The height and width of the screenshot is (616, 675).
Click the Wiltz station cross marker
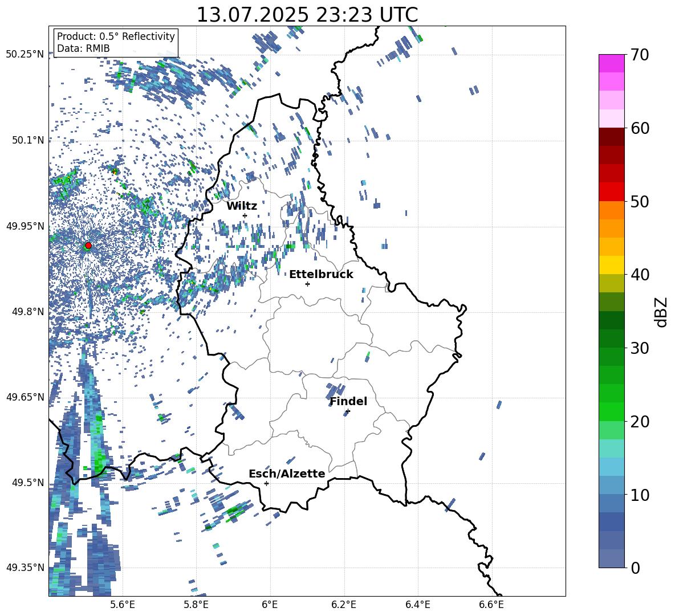[x=245, y=215]
